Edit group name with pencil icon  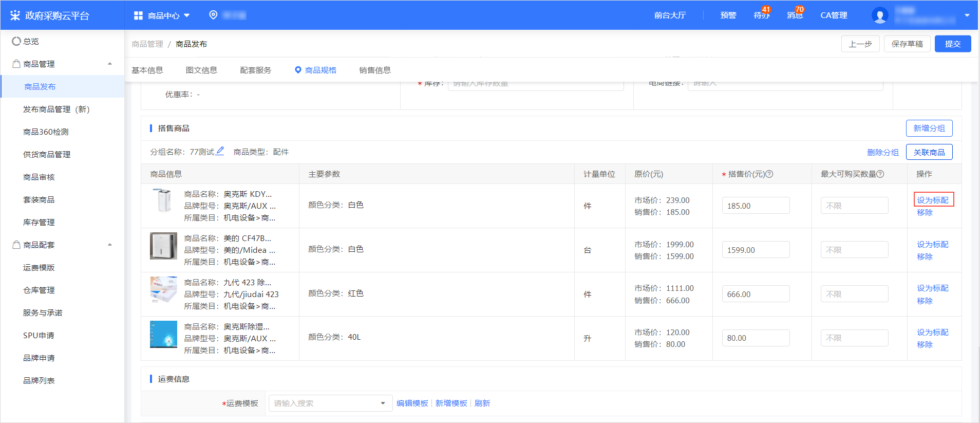click(x=220, y=151)
